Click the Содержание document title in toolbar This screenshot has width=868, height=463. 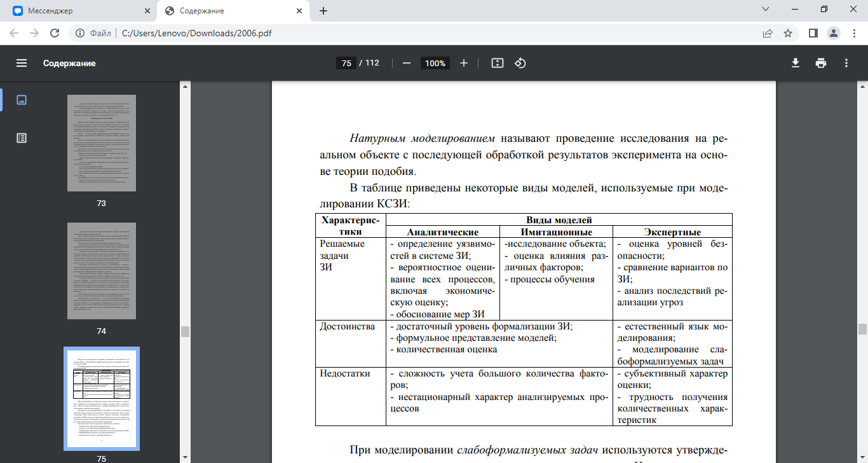pyautogui.click(x=69, y=63)
